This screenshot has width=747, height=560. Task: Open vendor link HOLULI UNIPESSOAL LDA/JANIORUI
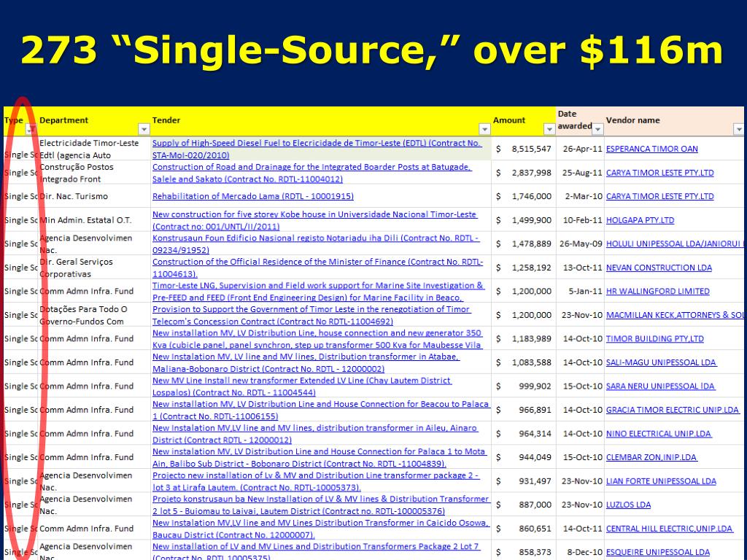point(673,244)
